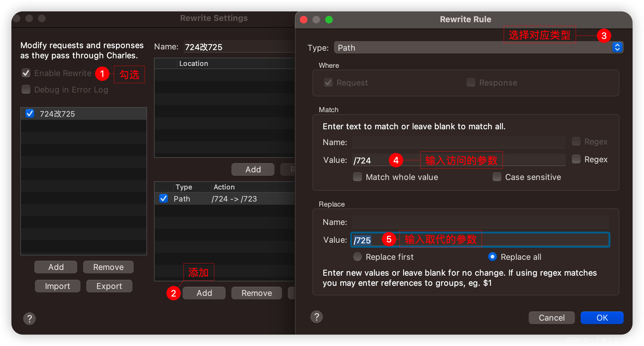The height and width of the screenshot is (346, 644).
Task: Click help icon in Rewrite Rule dialog
Action: (x=316, y=317)
